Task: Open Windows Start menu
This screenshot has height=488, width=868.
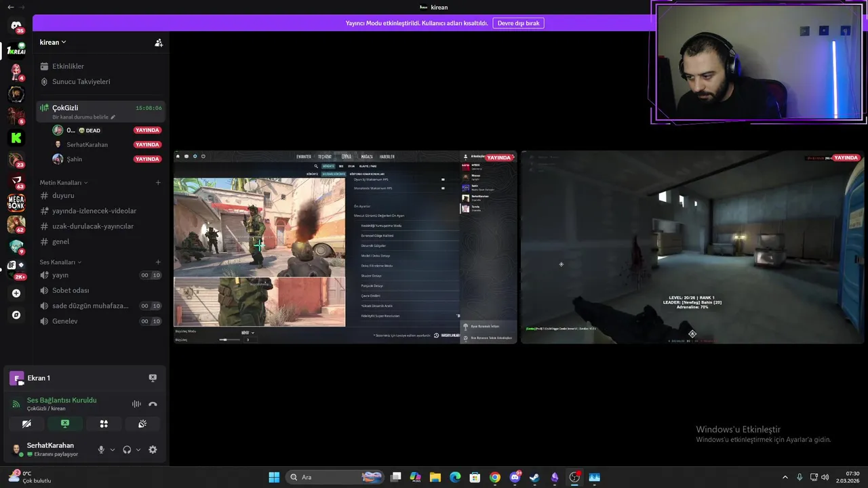Action: 274,477
